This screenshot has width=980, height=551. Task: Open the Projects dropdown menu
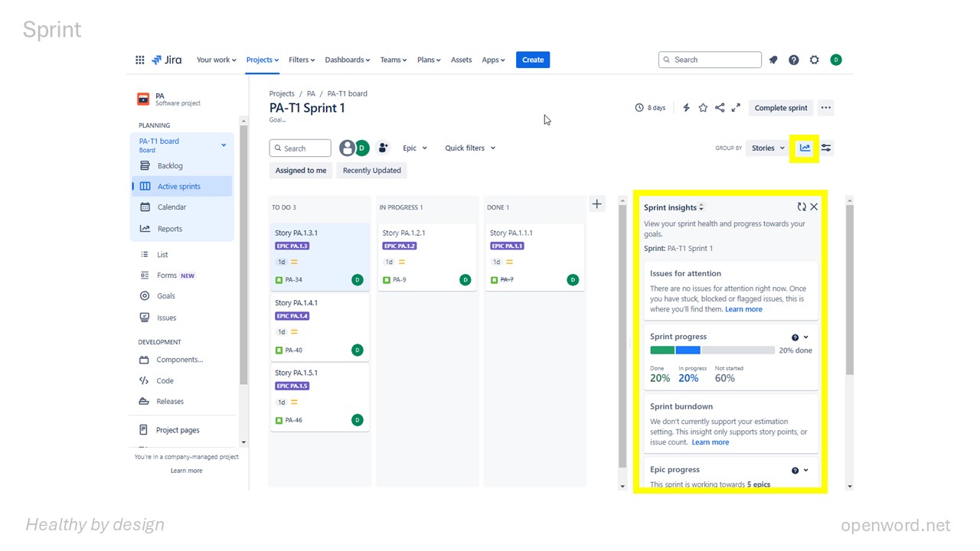click(262, 60)
